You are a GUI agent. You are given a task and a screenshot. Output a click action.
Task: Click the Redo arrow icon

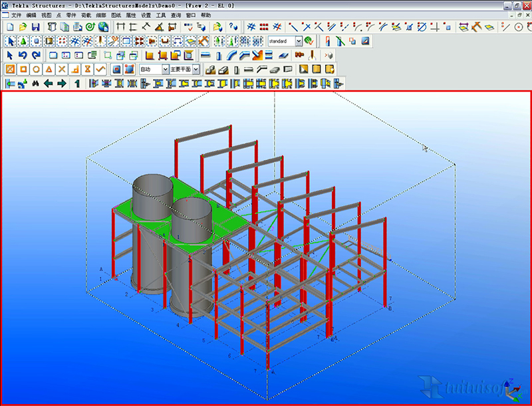(36, 55)
